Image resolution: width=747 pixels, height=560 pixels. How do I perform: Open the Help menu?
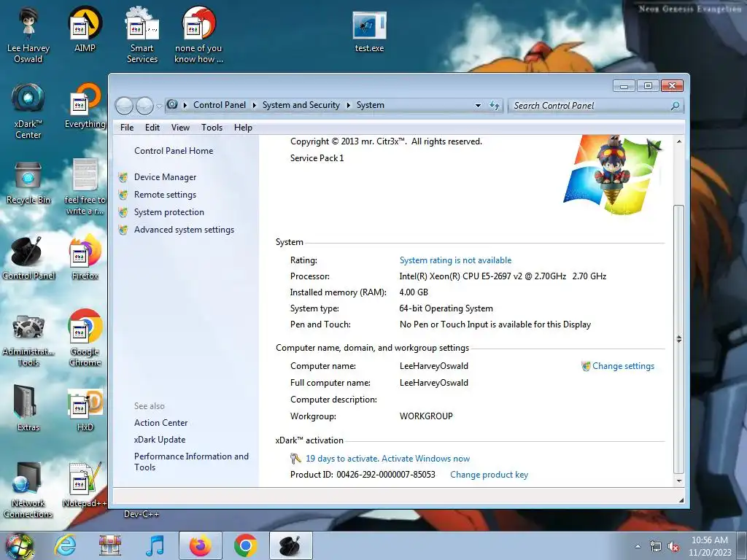243,127
